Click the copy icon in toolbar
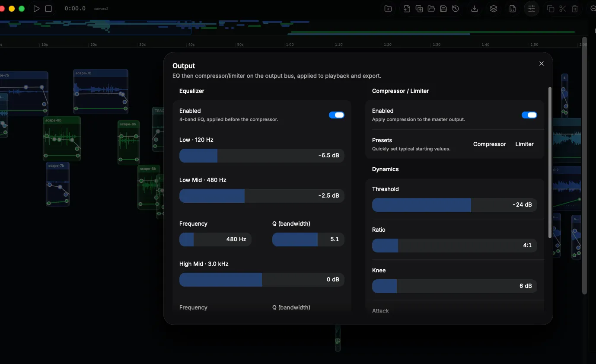This screenshot has width=596, height=364. click(x=551, y=9)
